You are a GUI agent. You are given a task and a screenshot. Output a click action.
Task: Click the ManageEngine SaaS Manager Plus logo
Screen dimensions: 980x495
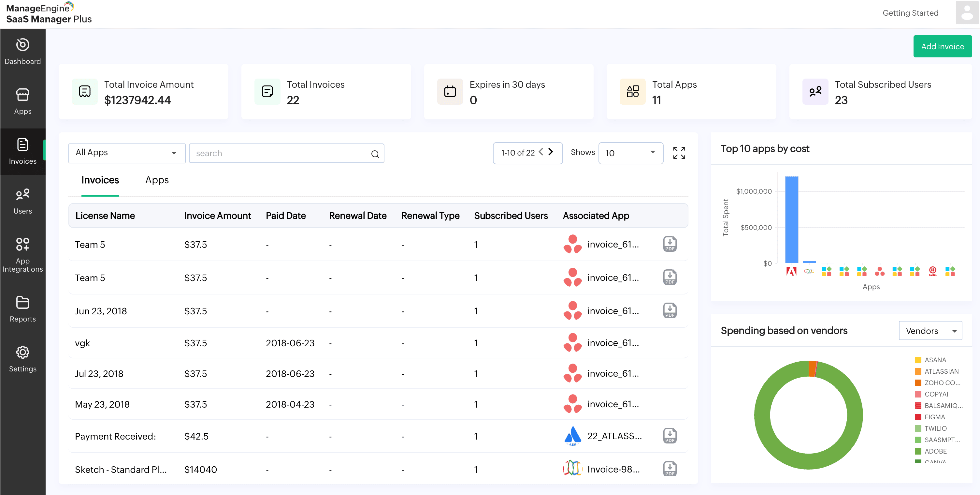tap(49, 13)
